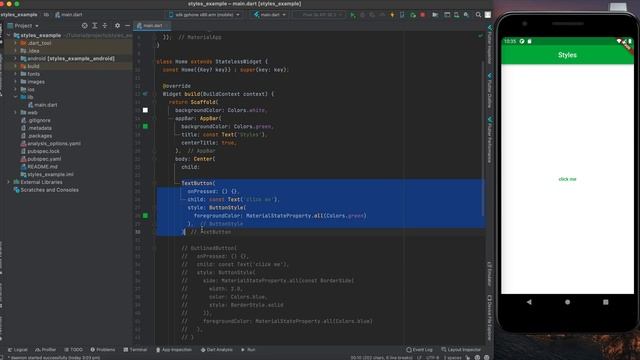
Task: Open the Pixel emulator selector dropdown
Action: click(x=320, y=15)
